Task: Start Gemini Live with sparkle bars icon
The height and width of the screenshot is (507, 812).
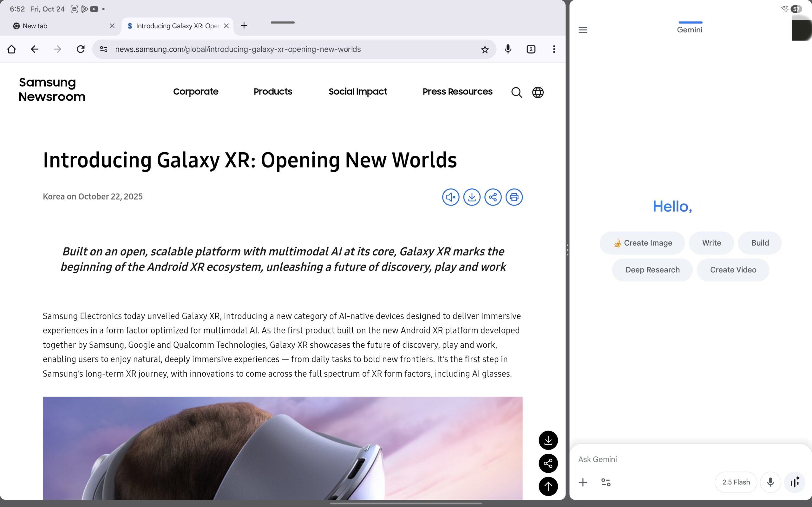Action: point(795,482)
